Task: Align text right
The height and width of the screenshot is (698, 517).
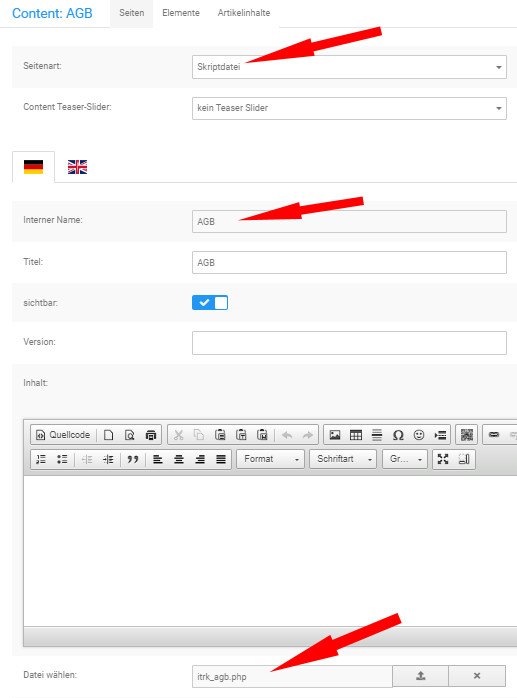Action: pyautogui.click(x=200, y=459)
